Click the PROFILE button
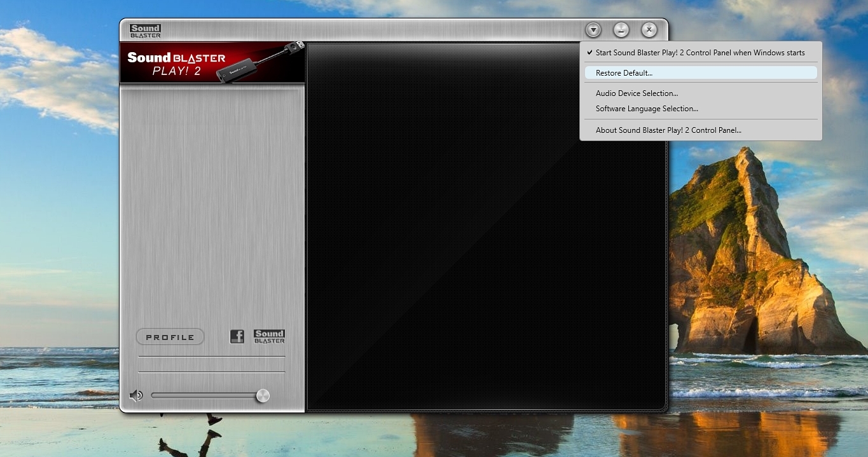The width and height of the screenshot is (868, 457). click(x=170, y=337)
